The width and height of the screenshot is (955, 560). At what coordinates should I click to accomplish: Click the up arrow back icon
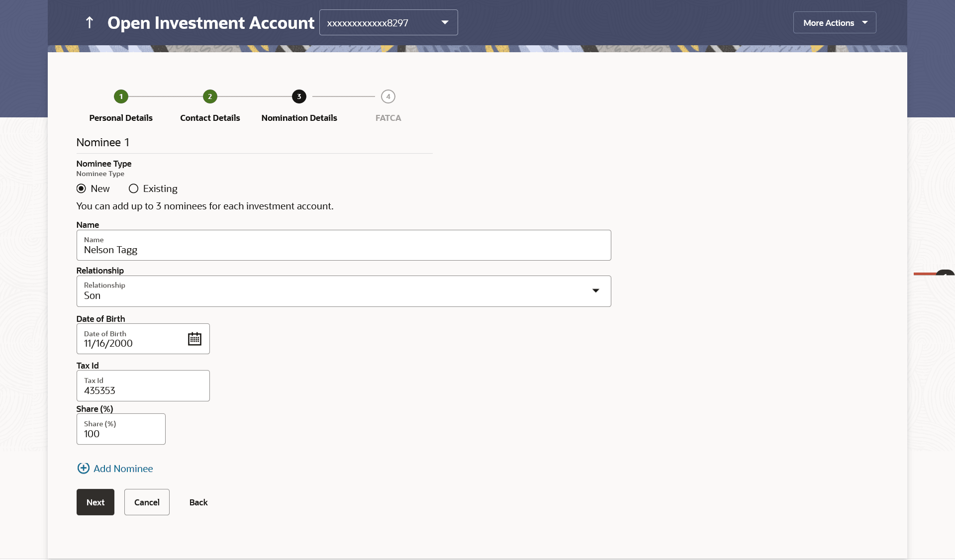pyautogui.click(x=90, y=22)
